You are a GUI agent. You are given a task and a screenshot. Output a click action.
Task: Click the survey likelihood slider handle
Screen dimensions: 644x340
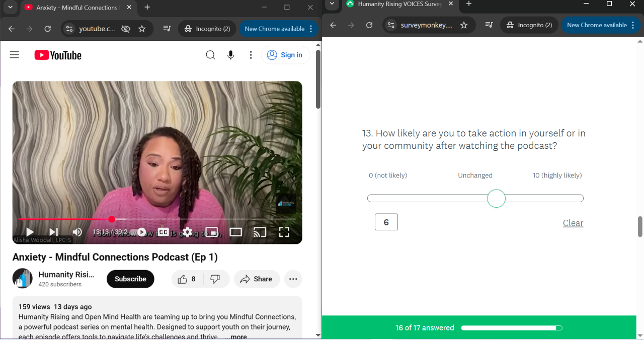click(x=496, y=198)
